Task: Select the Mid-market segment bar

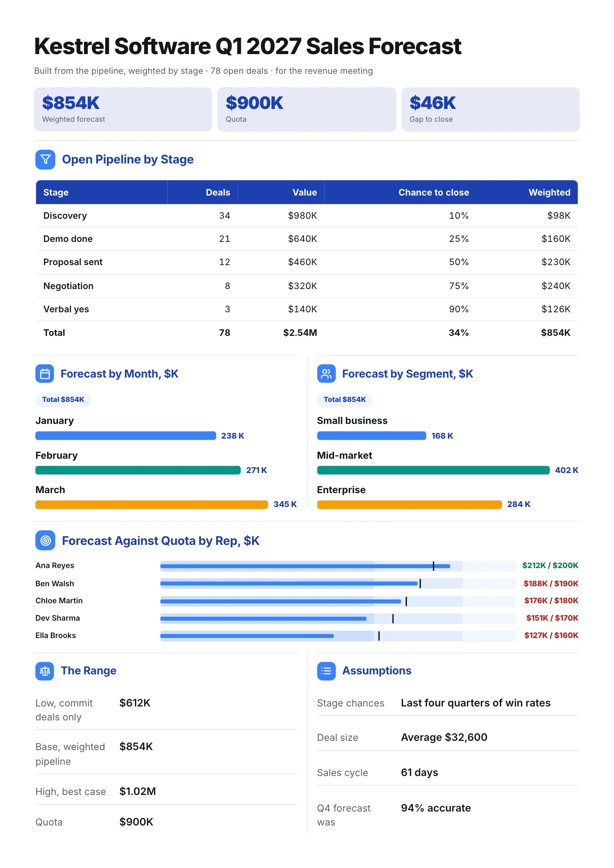Action: tap(433, 470)
